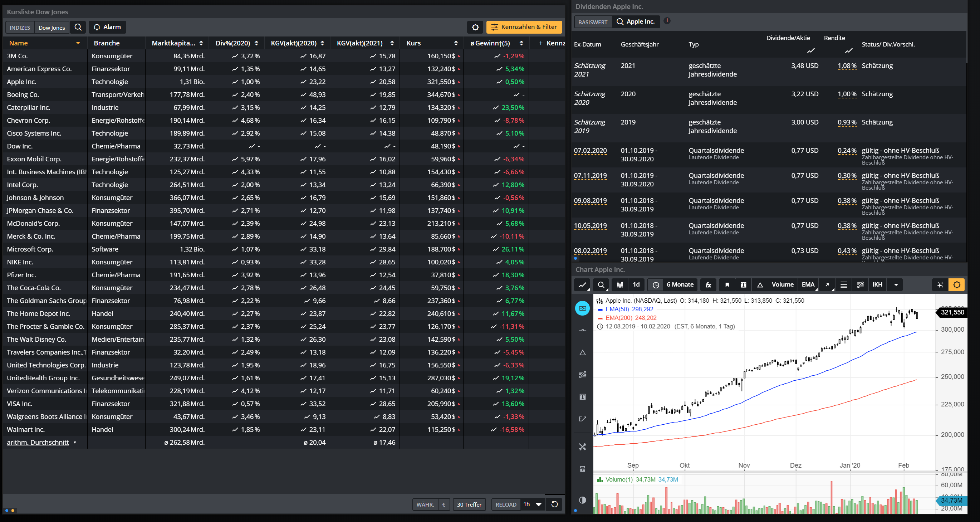Sort by KGV(akt)(2020) column arrows
Screen dimensions: 980x522
322,43
